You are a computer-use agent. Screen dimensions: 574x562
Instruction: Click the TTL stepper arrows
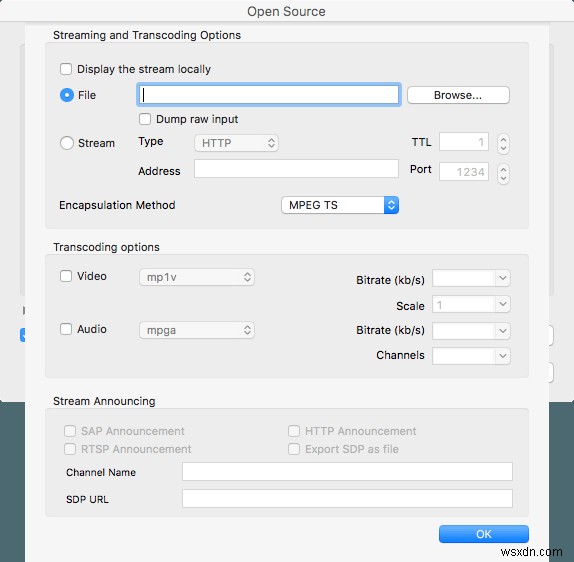pos(503,144)
